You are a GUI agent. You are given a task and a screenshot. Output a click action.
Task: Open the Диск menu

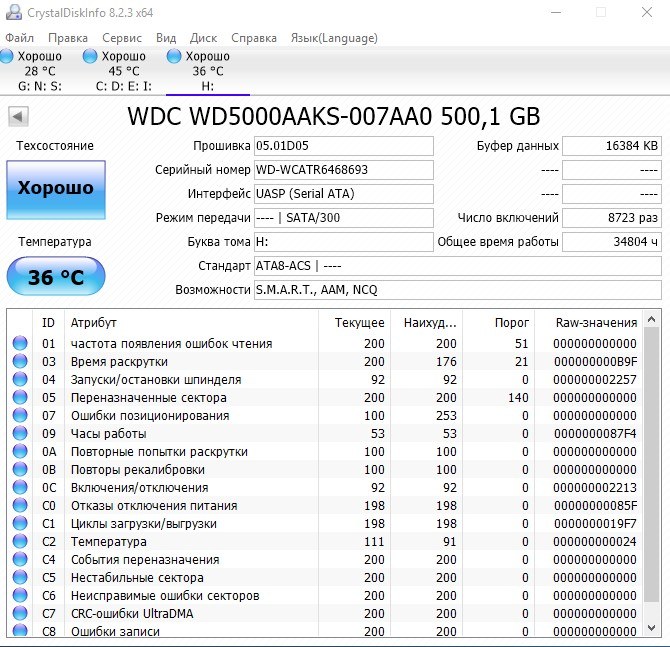pyautogui.click(x=202, y=38)
